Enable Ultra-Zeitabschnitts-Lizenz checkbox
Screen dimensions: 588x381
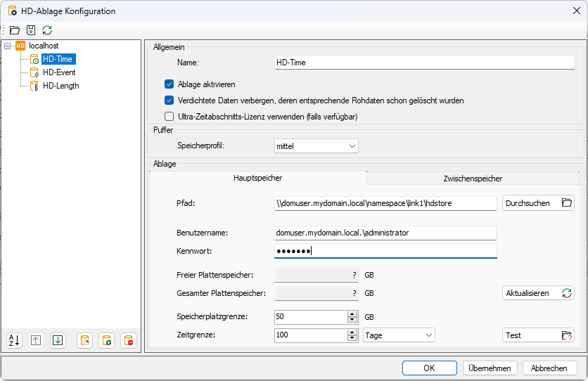(169, 117)
